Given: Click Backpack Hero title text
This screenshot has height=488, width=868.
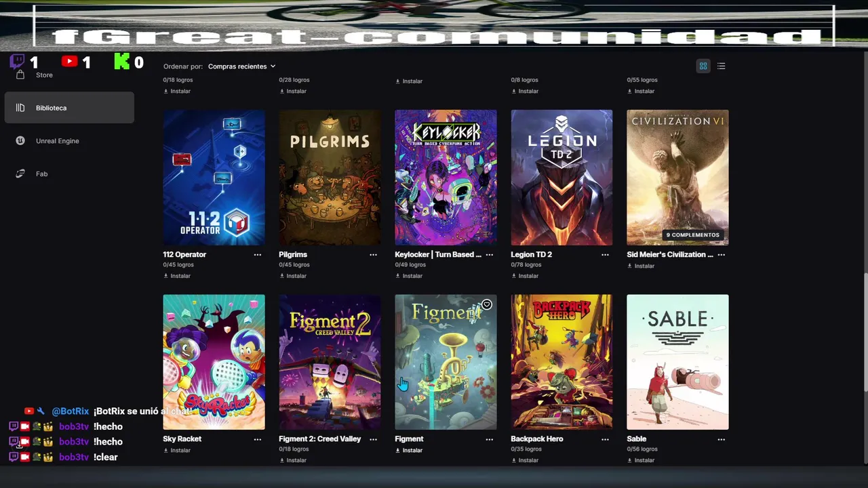Looking at the screenshot, I should pos(536,439).
